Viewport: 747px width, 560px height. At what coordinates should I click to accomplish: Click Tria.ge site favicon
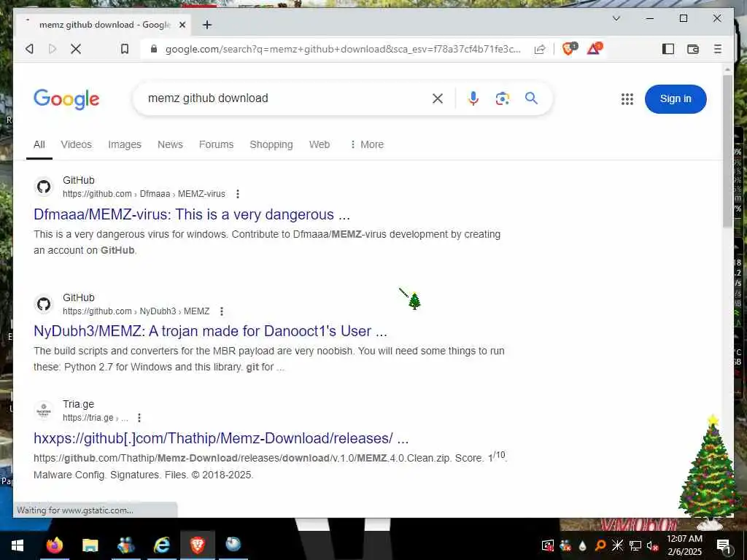44,411
